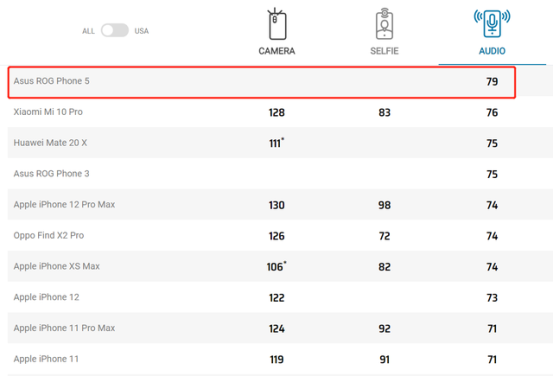The image size is (554, 376).
Task: Click the Selfie phone icon
Action: coord(384,24)
